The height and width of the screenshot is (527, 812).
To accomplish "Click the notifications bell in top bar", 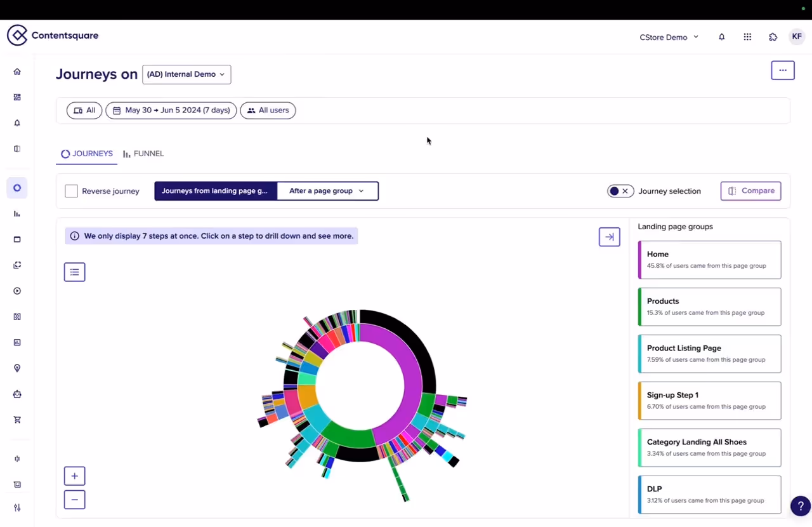I will point(721,37).
